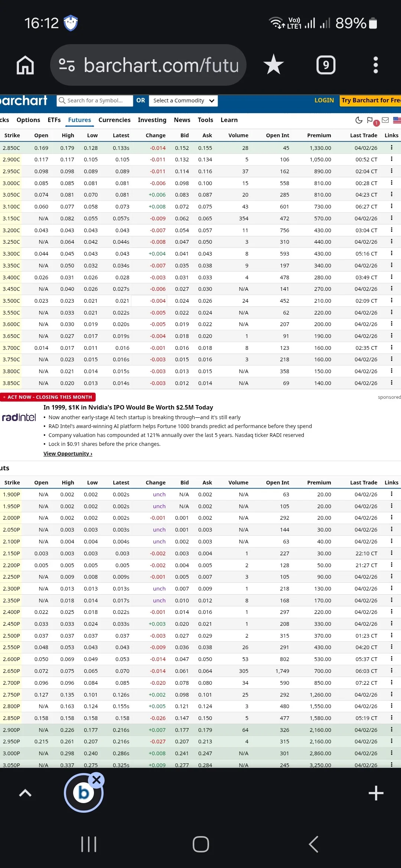Open links menu for 3.000P row
401x868 pixels.
click(391, 753)
